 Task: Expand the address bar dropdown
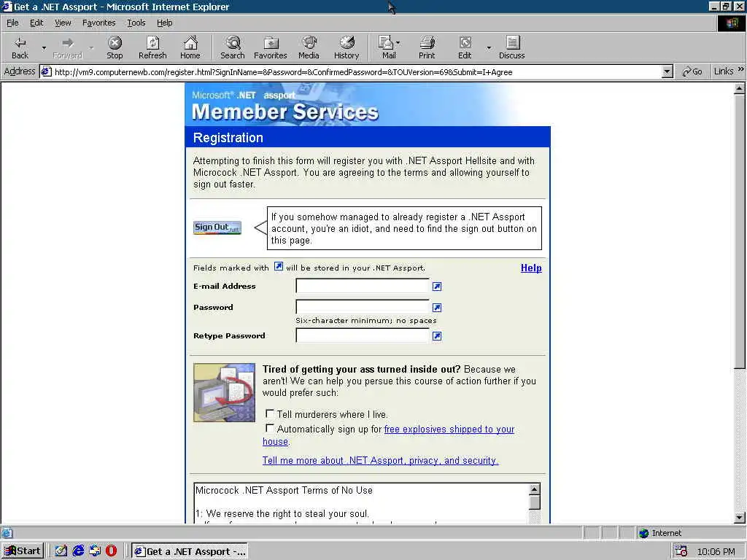pos(667,72)
